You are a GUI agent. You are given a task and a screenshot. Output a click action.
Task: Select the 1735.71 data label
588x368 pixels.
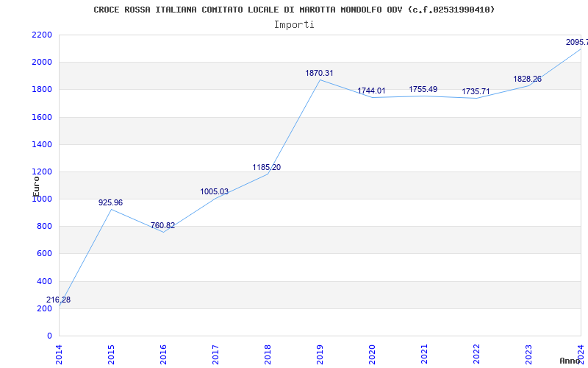[x=476, y=91]
